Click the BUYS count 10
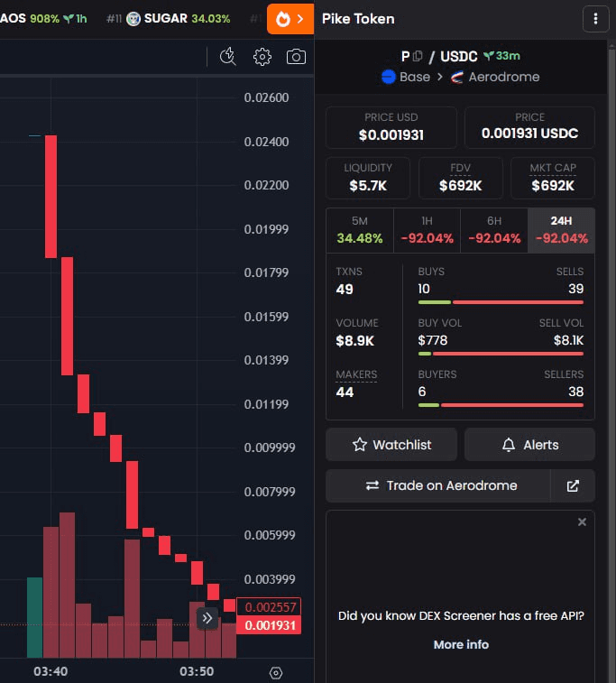The height and width of the screenshot is (683, 616). coord(424,289)
